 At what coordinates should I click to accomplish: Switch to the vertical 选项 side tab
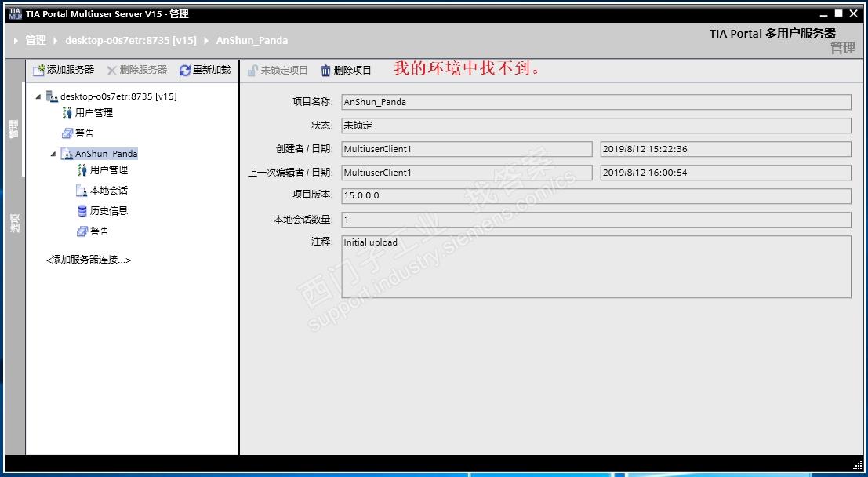tap(14, 223)
